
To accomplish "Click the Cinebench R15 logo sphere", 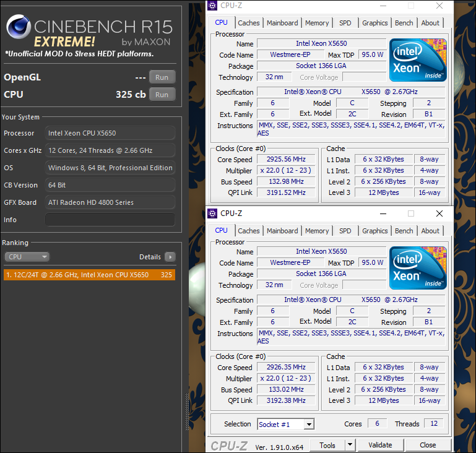I will click(x=19, y=27).
